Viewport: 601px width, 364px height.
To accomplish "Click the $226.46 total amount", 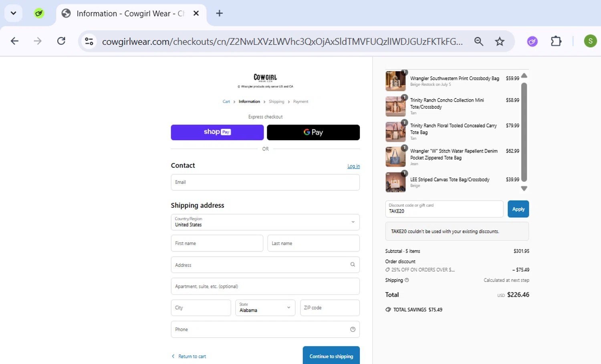I will click(x=518, y=295).
